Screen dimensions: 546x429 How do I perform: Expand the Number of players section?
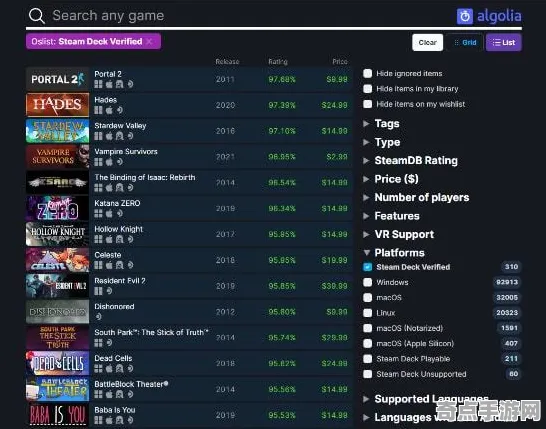tap(416, 197)
